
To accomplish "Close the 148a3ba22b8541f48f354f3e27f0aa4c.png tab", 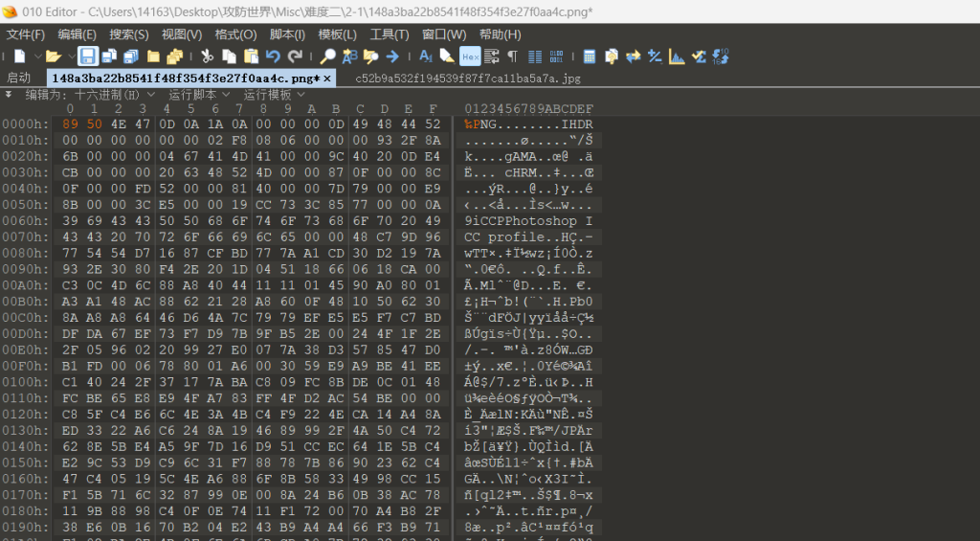I will pyautogui.click(x=327, y=78).
